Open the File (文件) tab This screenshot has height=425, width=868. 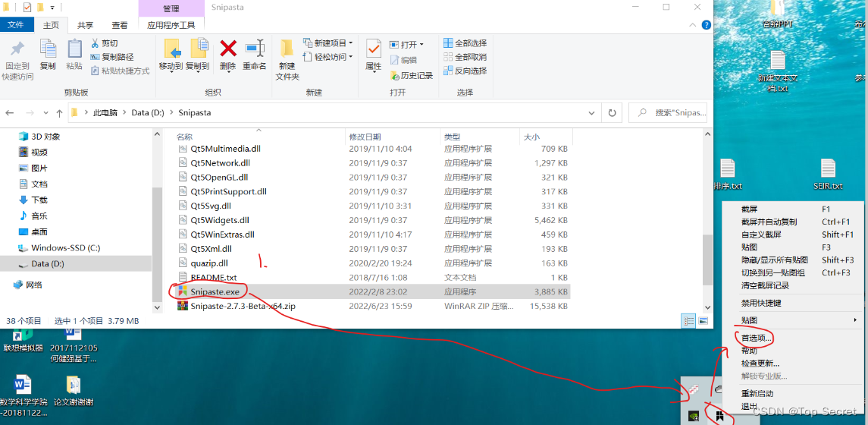click(16, 25)
